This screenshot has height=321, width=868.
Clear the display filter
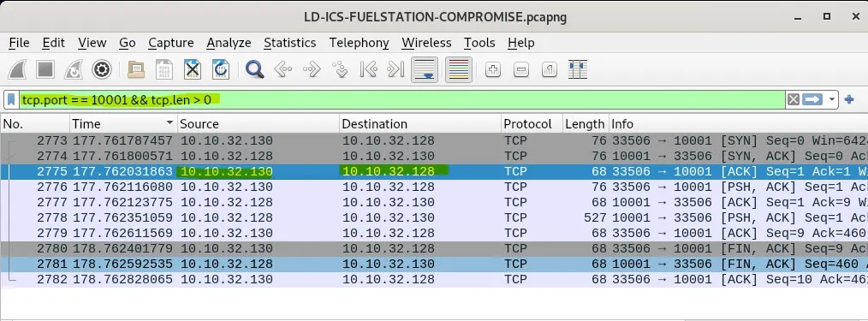[x=794, y=99]
